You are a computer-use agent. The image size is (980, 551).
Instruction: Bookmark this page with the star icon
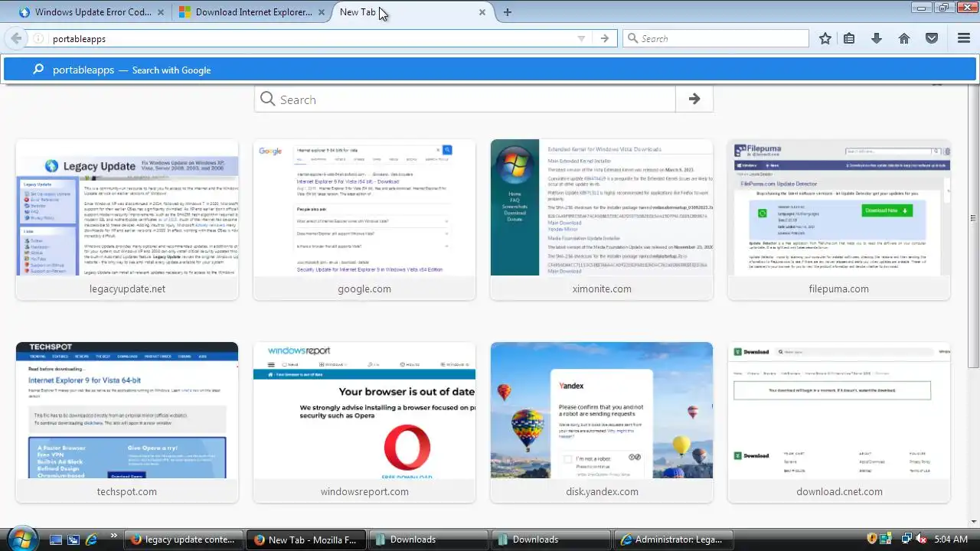(x=825, y=38)
